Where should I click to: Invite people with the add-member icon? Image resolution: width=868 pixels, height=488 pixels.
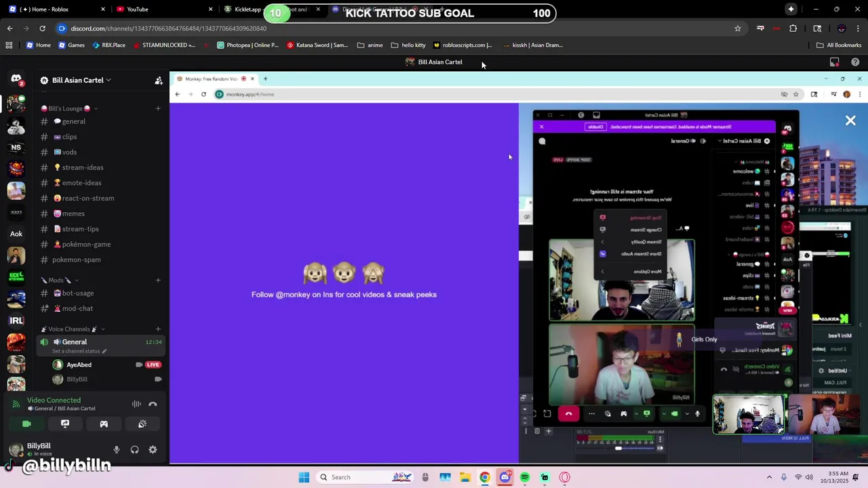coord(159,80)
